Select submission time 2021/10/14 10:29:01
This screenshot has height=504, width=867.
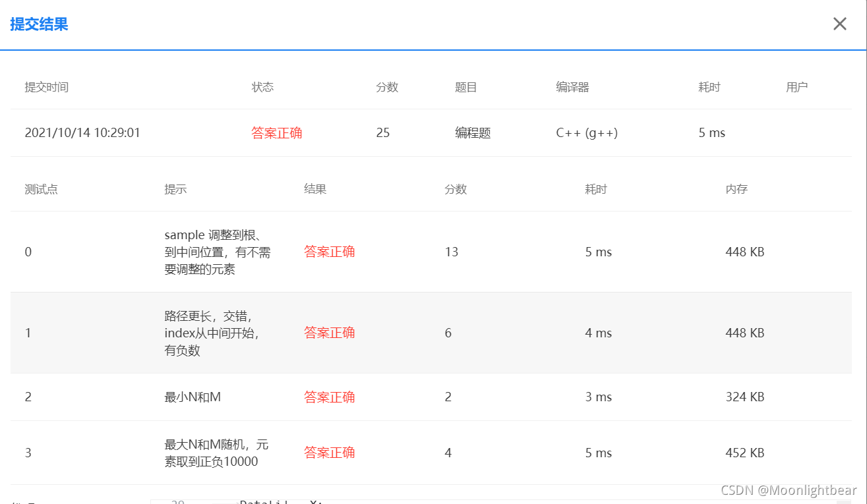click(x=82, y=133)
